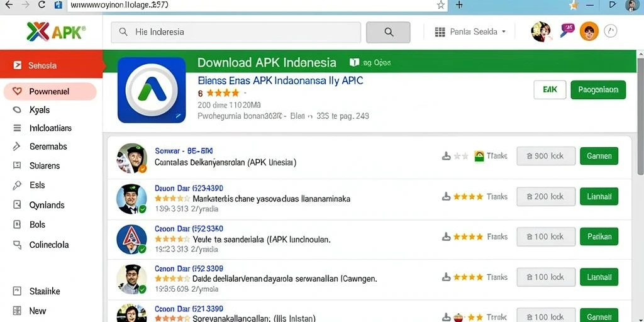The width and height of the screenshot is (644, 322).
Task: Click the featured app star rating
Action: 222,93
